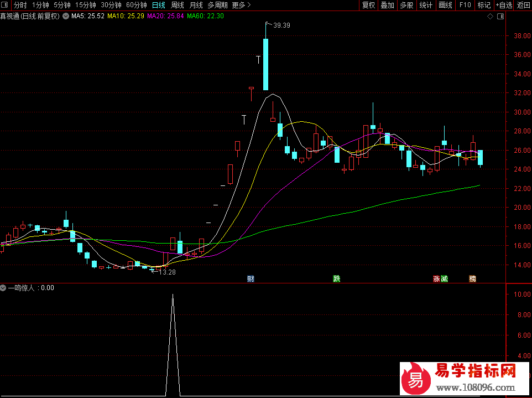Click the 复权 button

[368, 6]
